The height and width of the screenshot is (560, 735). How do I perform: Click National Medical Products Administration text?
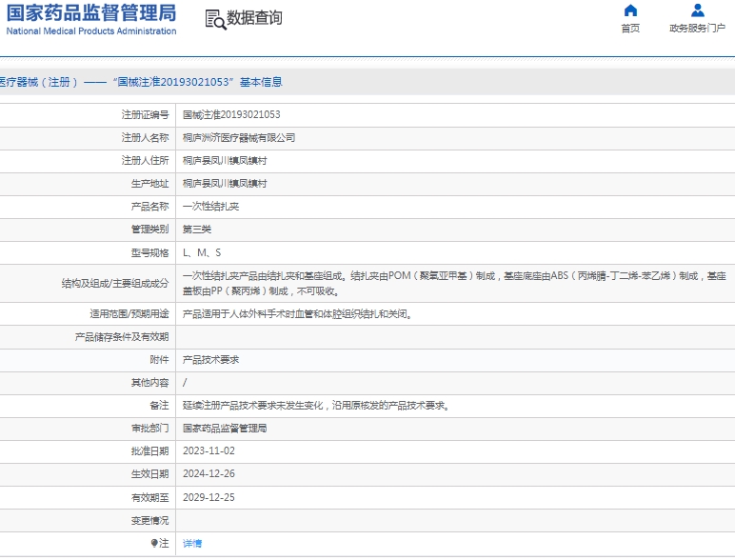click(x=91, y=31)
